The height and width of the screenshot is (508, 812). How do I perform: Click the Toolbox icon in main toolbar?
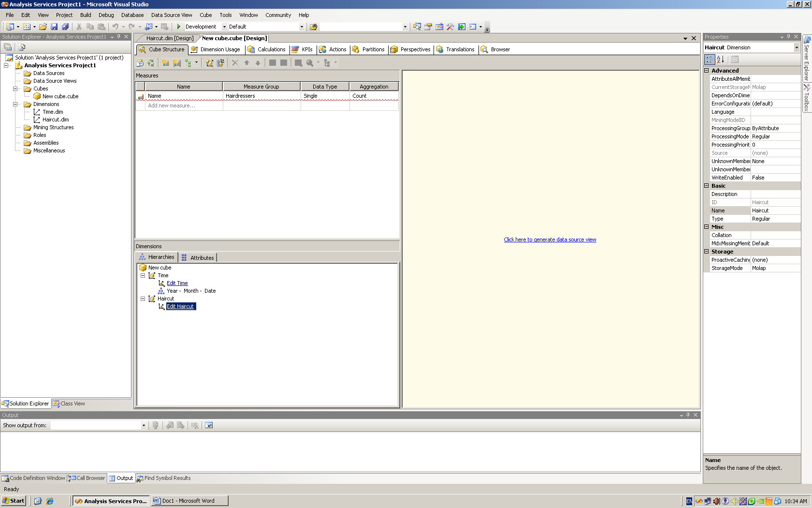[450, 27]
